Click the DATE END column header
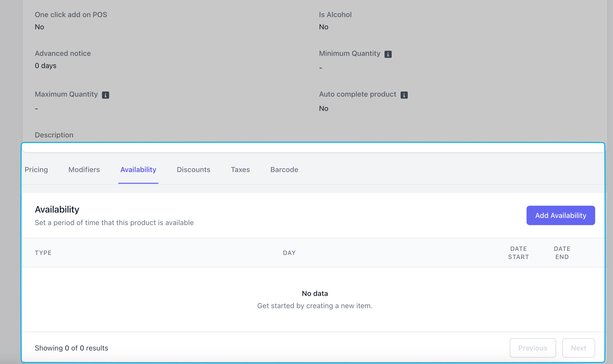The image size is (613, 364). click(x=562, y=253)
